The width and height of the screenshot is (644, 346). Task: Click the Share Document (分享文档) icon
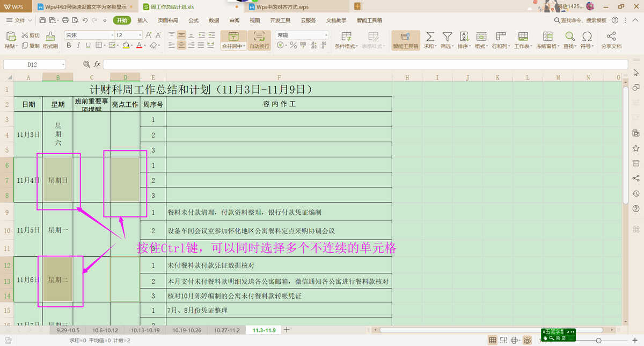click(x=611, y=36)
